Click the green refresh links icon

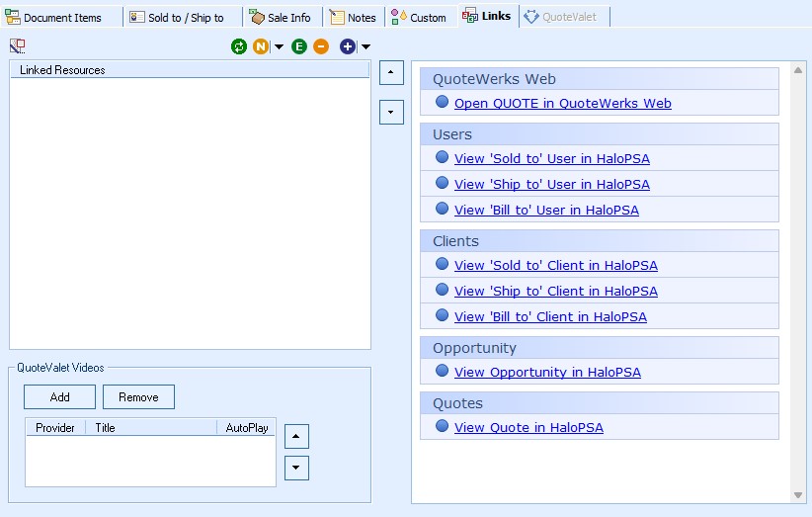point(239,46)
